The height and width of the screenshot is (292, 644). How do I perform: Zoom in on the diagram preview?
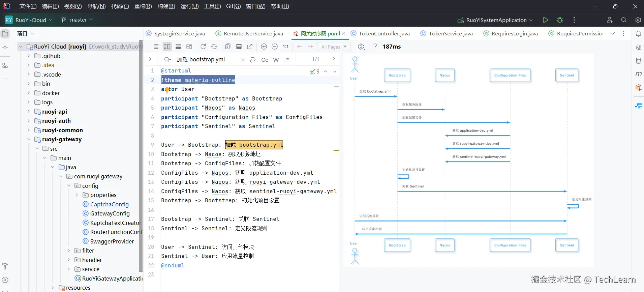click(x=264, y=47)
